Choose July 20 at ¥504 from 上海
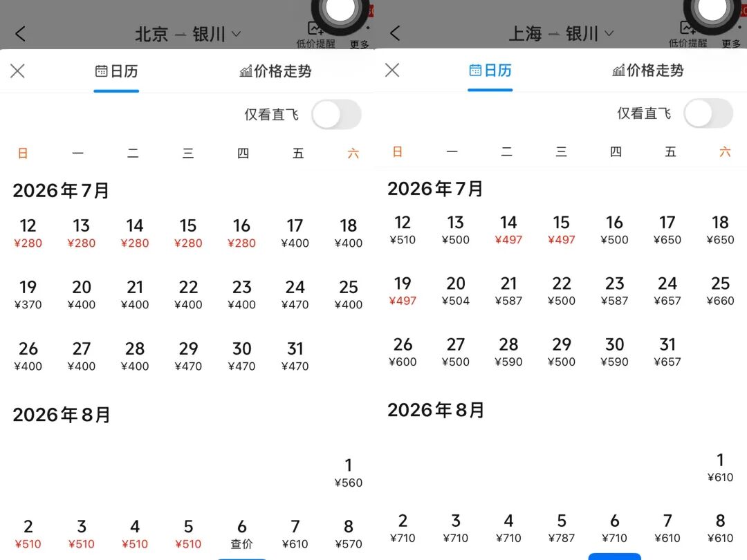The height and width of the screenshot is (560, 747). (455, 291)
